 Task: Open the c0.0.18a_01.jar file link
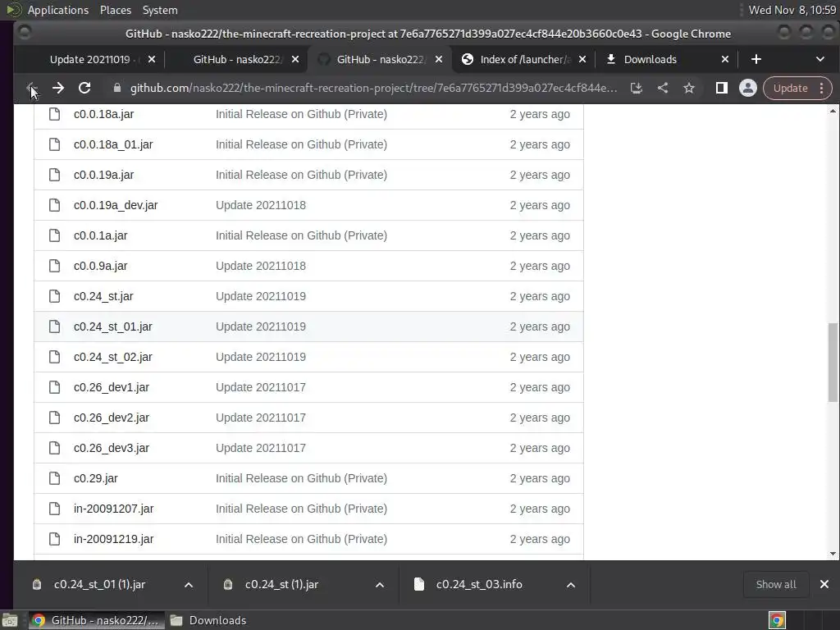coord(113,144)
